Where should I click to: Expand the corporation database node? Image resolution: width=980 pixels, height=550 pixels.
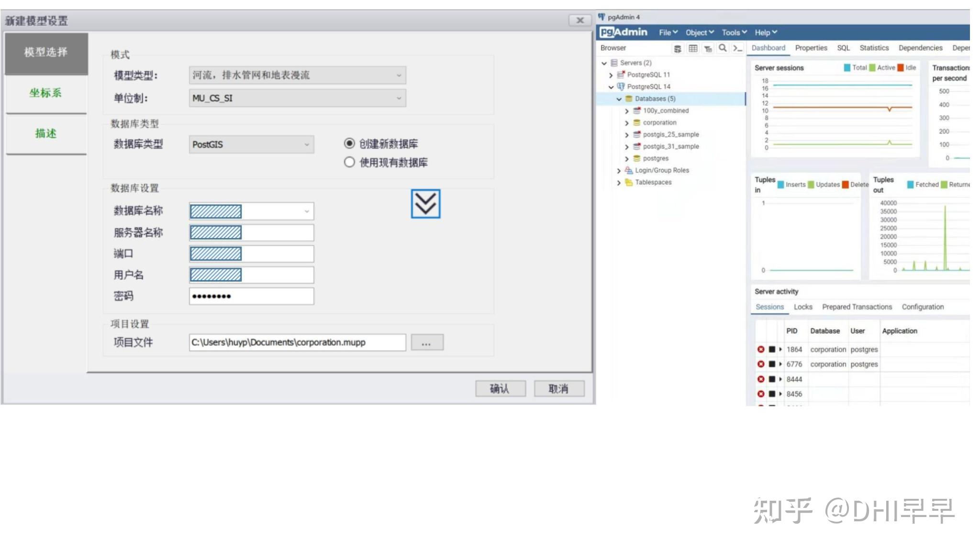pos(627,123)
